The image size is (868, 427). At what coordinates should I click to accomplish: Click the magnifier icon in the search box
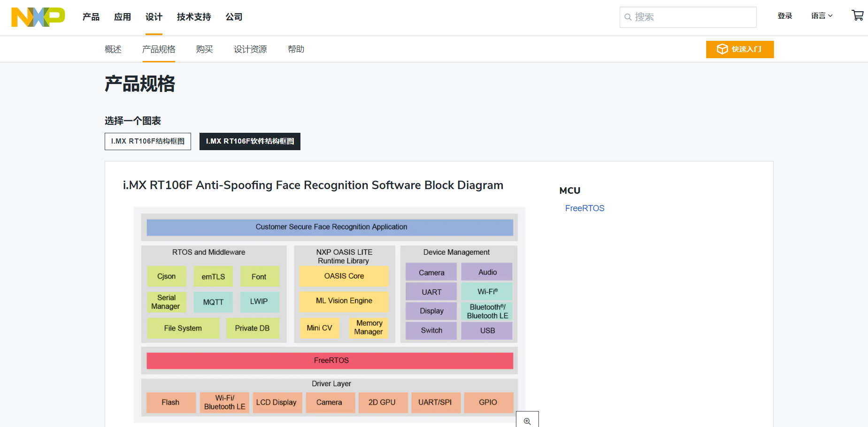click(x=628, y=17)
